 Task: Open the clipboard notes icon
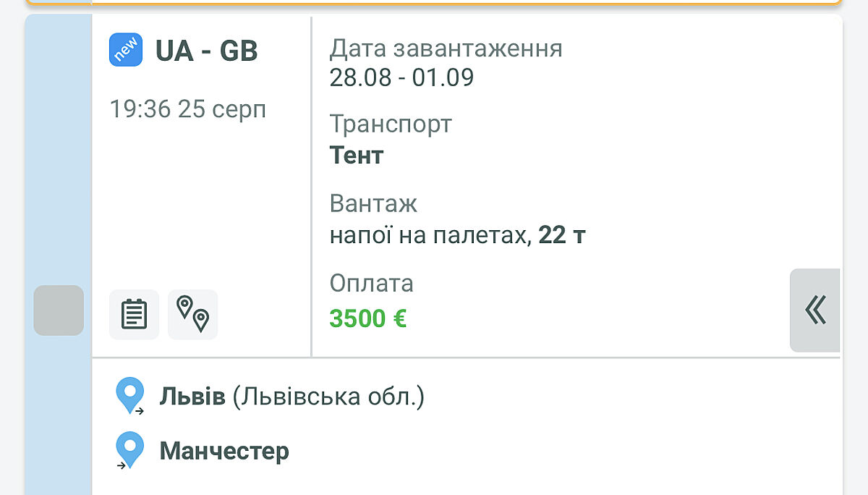click(134, 314)
